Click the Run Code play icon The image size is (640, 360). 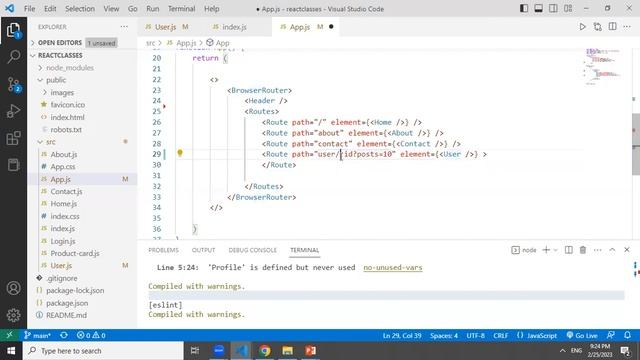tap(582, 27)
